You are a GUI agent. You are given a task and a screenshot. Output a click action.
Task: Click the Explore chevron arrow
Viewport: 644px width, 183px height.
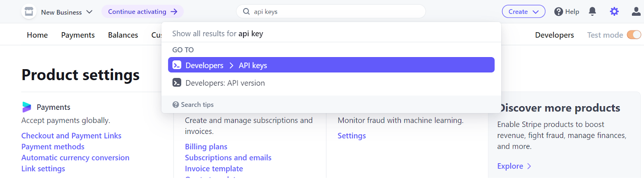[x=529, y=166]
